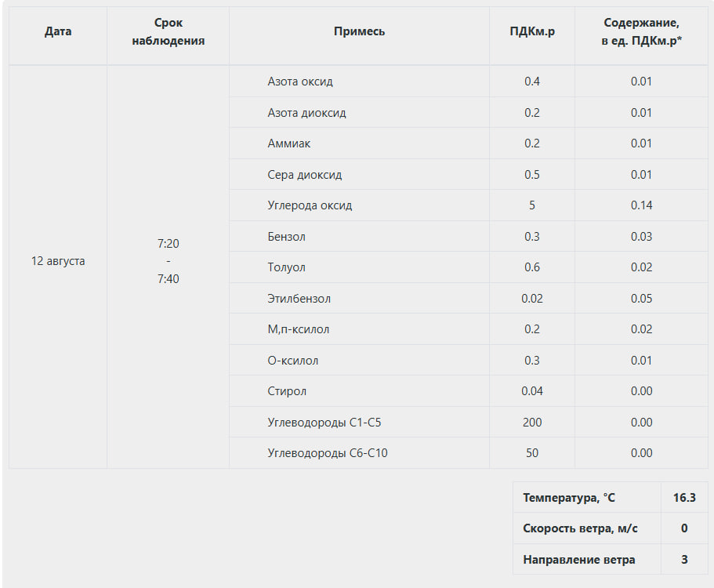Select the "12 августа" date cell
This screenshot has width=714, height=588.
point(58,261)
